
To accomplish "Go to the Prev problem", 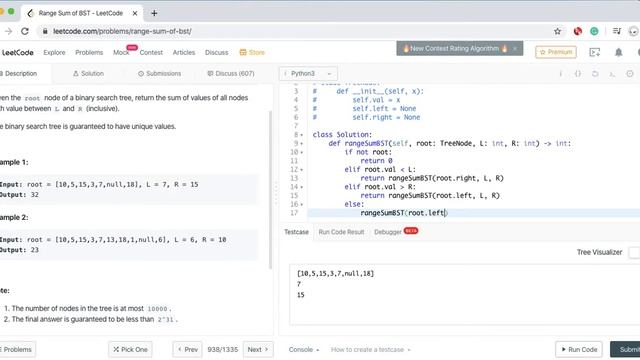I will 187,349.
